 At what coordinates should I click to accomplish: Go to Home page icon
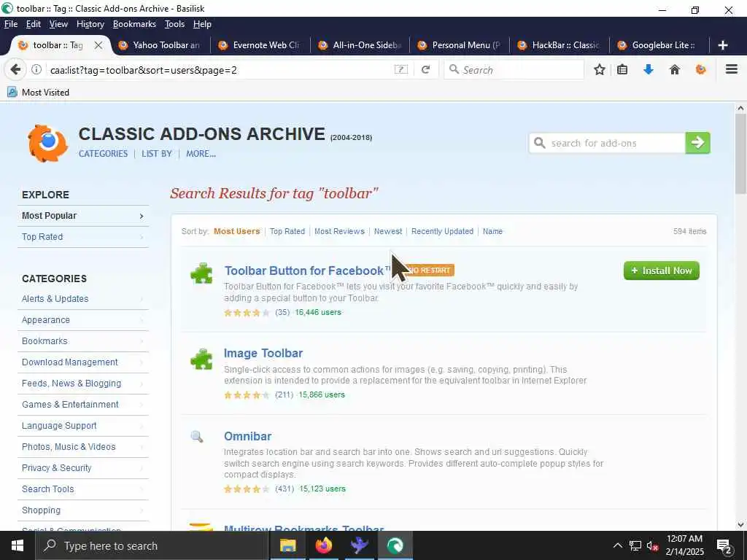click(x=675, y=70)
